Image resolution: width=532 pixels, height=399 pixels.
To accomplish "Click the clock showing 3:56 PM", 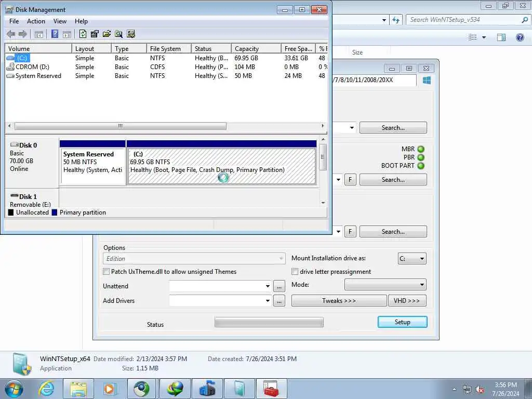I will click(x=506, y=385).
